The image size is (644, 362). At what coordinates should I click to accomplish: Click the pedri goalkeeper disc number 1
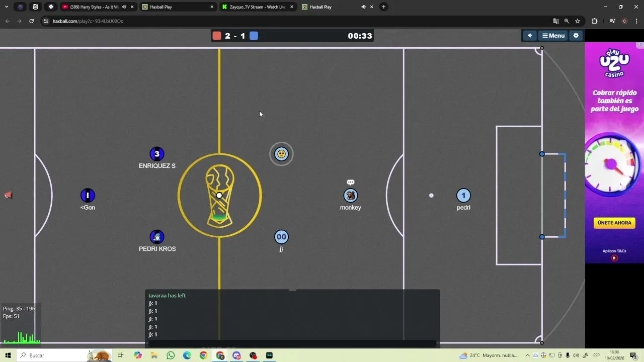click(463, 195)
